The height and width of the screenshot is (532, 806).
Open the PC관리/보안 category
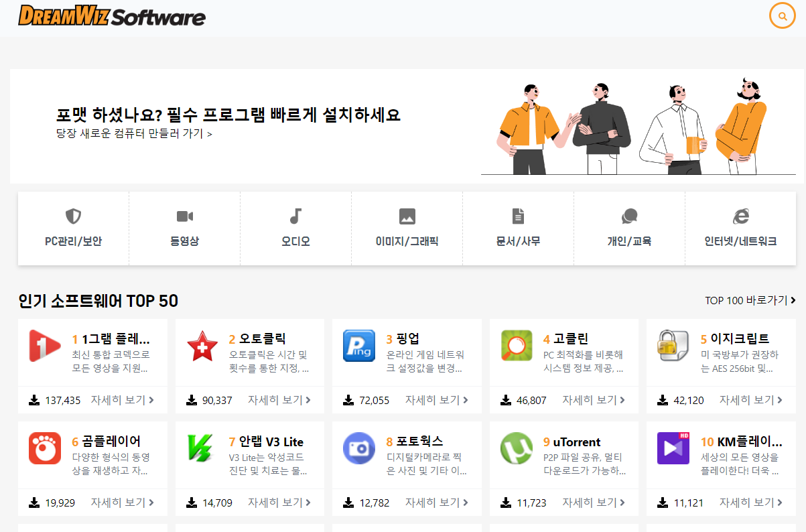[73, 228]
